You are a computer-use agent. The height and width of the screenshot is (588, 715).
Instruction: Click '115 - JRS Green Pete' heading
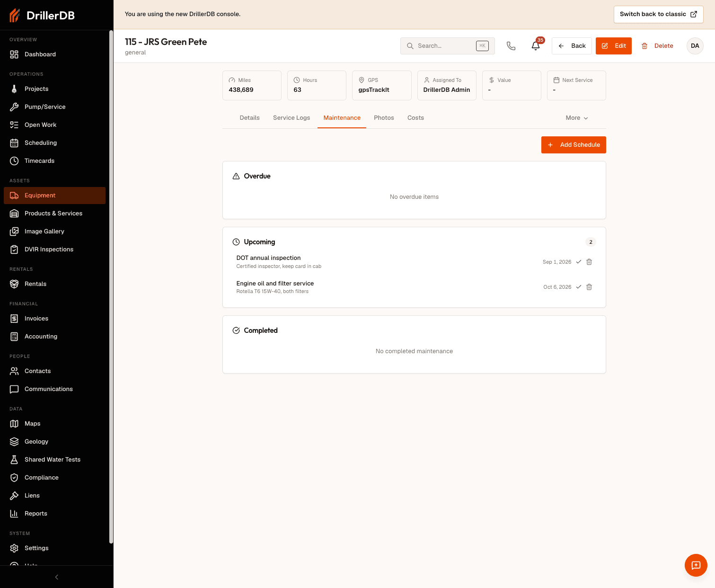click(166, 42)
